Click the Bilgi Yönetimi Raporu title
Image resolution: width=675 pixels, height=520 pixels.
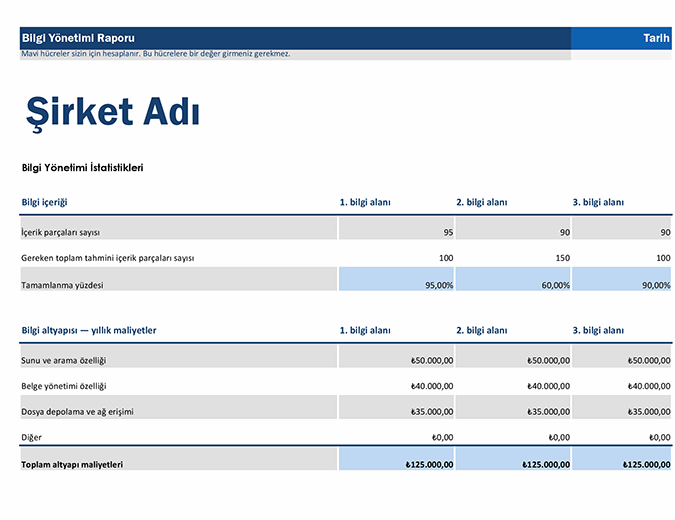[78, 37]
